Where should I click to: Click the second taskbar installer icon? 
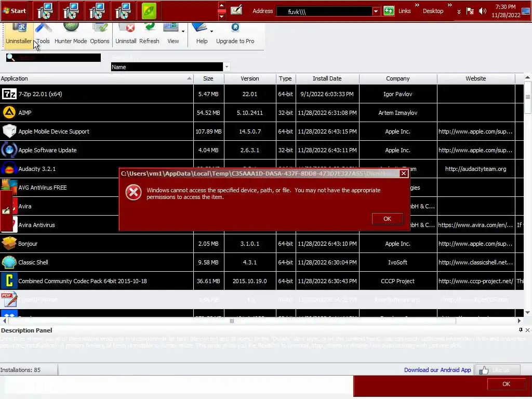click(x=71, y=11)
